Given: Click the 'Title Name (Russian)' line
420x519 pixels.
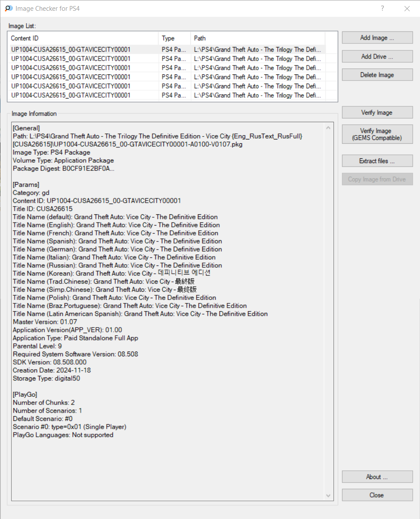Looking at the screenshot, I should (x=117, y=265).
